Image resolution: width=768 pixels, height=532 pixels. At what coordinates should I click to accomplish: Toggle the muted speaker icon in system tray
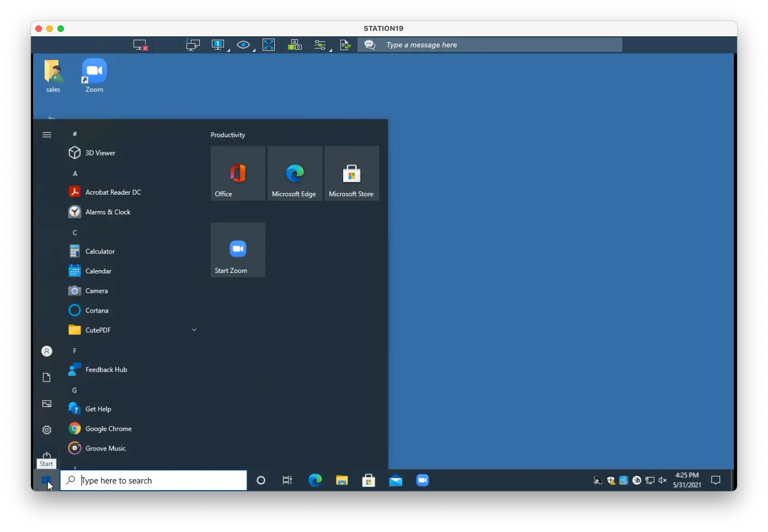[x=663, y=481]
